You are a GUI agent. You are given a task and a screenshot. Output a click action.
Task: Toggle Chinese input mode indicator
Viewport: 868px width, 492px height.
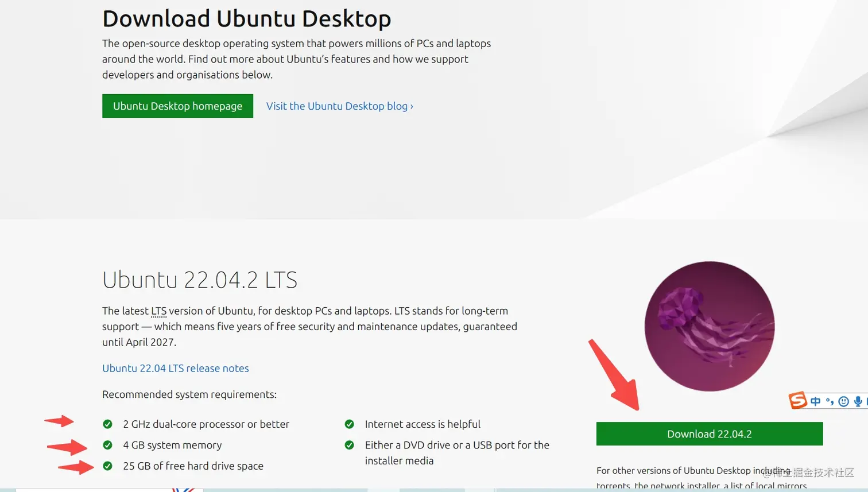pos(815,401)
